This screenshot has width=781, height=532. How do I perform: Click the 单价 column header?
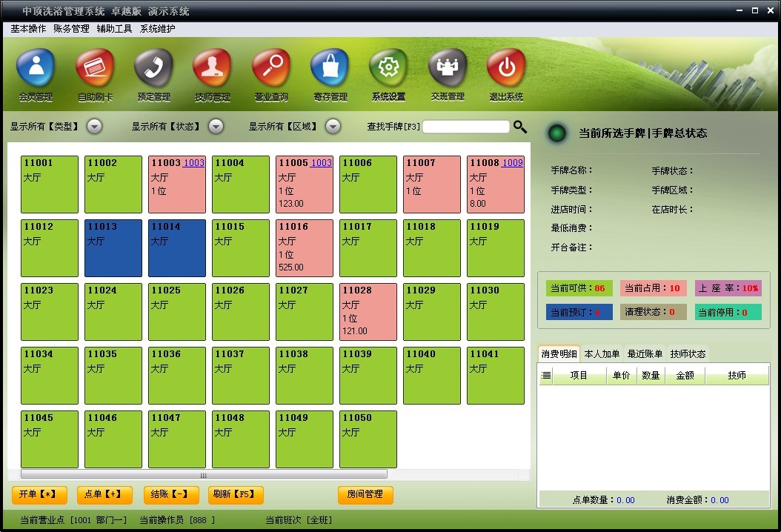click(x=621, y=375)
